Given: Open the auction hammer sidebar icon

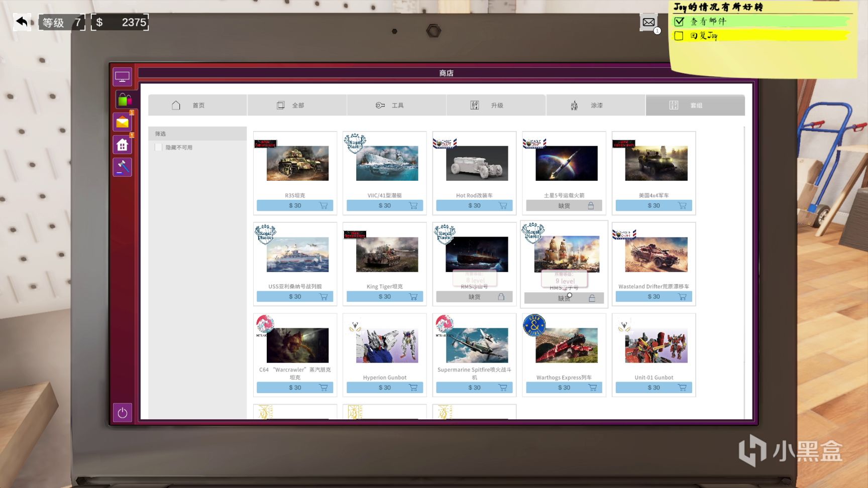Looking at the screenshot, I should pos(123,167).
